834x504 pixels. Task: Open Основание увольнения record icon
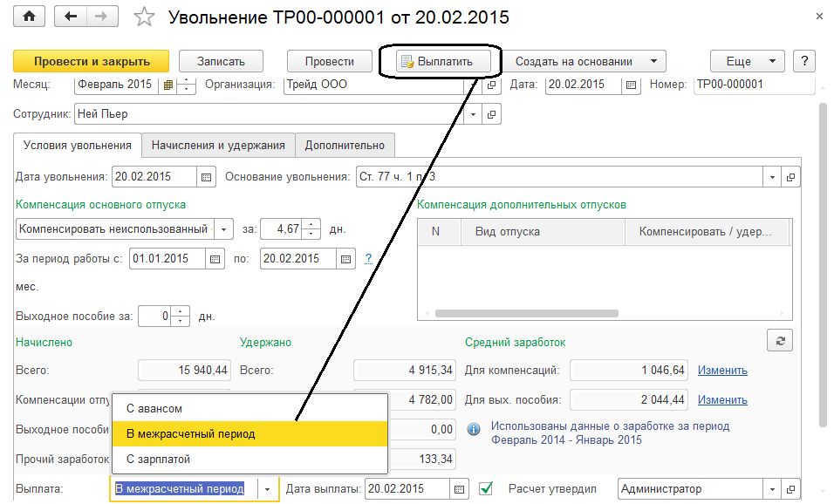tap(791, 177)
